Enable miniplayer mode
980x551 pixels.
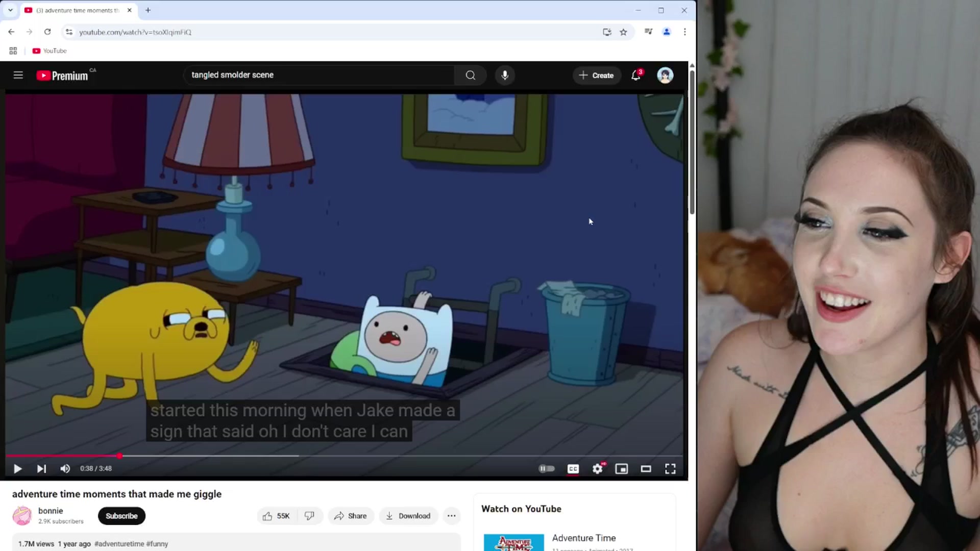(x=622, y=469)
